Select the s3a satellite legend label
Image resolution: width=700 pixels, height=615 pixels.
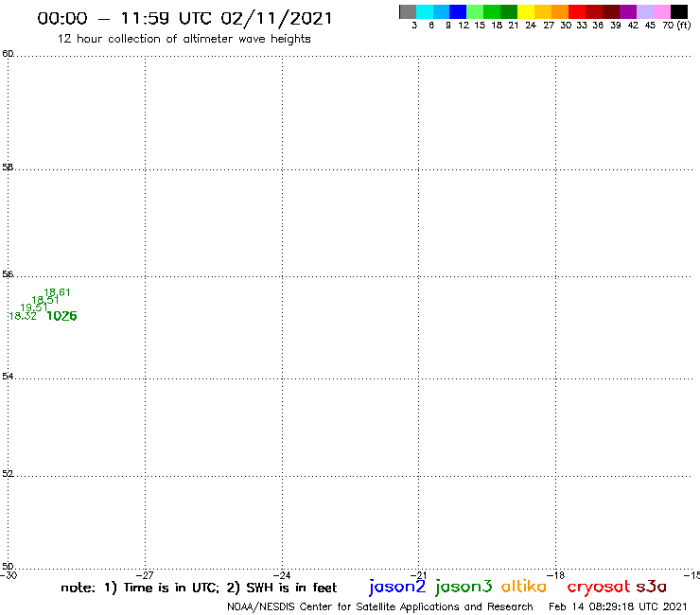(652, 587)
